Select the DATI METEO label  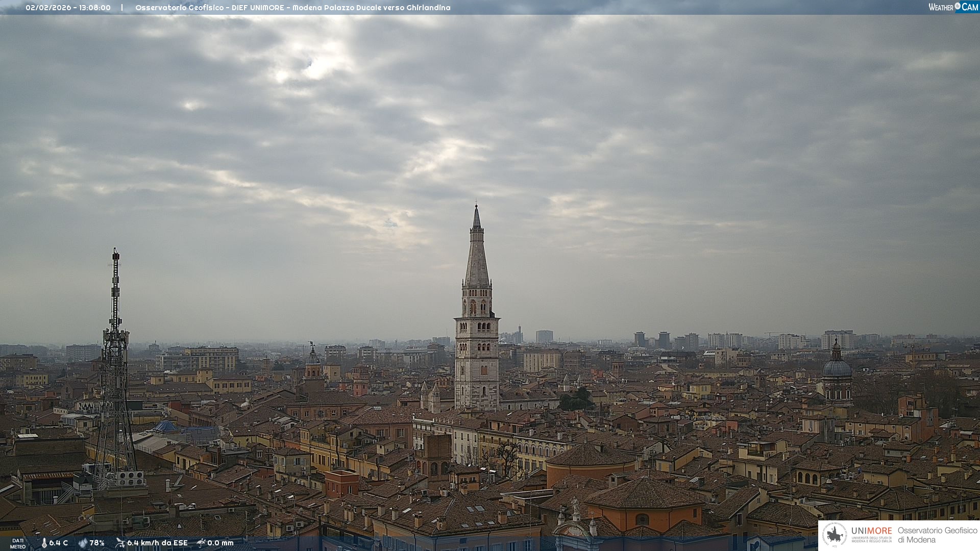[18, 544]
